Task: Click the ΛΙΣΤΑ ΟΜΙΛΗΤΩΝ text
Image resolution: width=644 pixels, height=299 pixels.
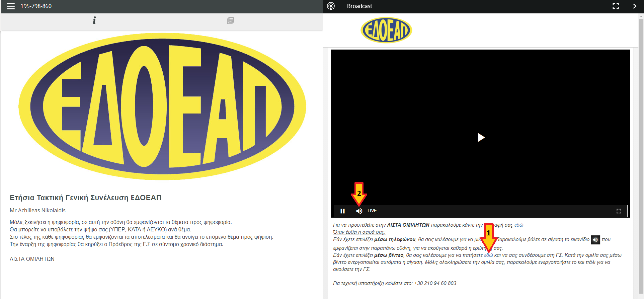Action: point(32,259)
